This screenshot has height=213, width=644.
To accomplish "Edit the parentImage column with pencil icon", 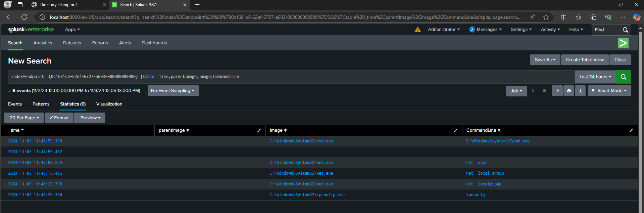I will coord(259,130).
